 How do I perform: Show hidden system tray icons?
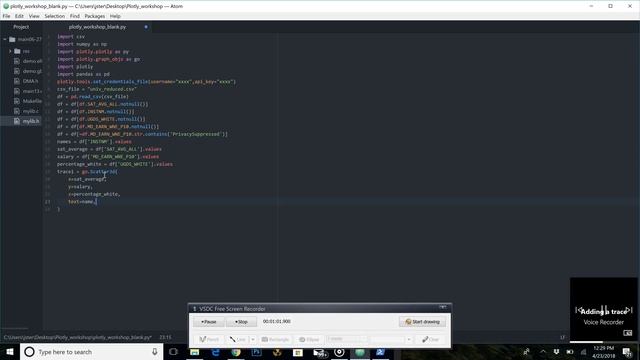543,352
